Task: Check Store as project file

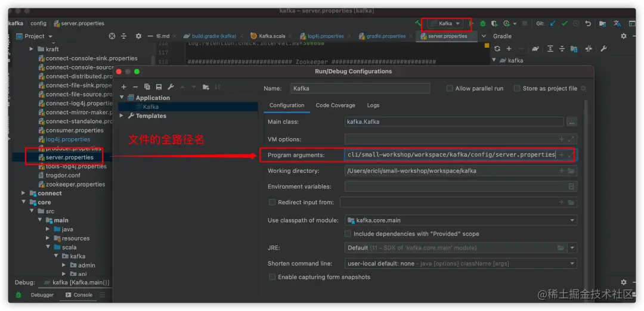Action: click(517, 88)
